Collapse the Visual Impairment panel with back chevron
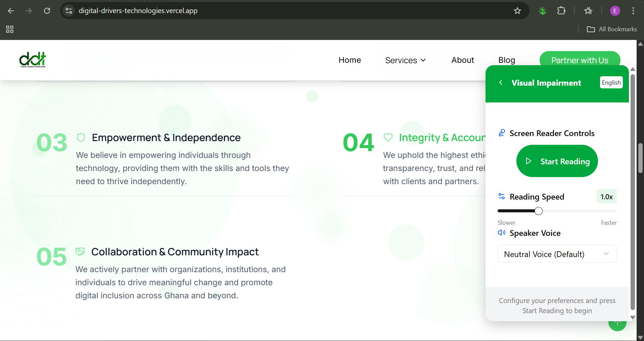 [501, 82]
